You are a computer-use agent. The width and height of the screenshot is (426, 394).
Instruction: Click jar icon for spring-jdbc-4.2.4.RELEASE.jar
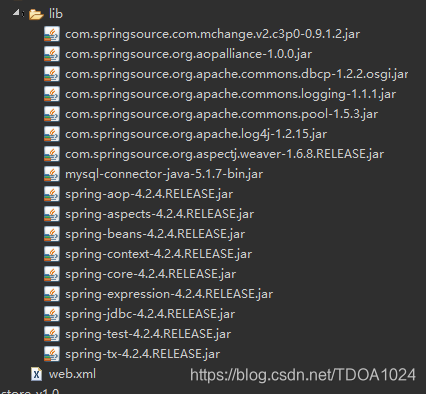52,314
